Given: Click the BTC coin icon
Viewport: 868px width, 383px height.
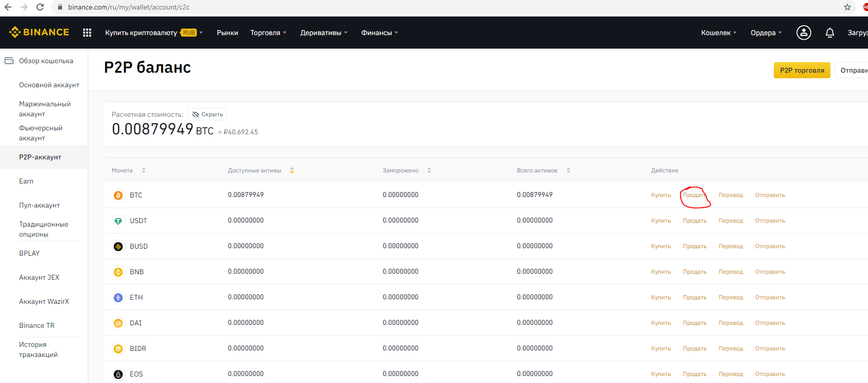Looking at the screenshot, I should (118, 196).
